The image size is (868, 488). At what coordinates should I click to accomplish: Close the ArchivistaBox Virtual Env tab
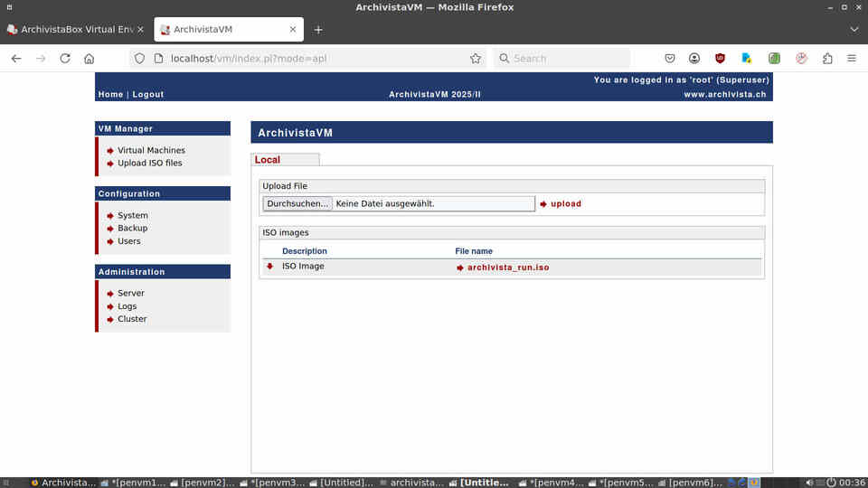(x=141, y=29)
